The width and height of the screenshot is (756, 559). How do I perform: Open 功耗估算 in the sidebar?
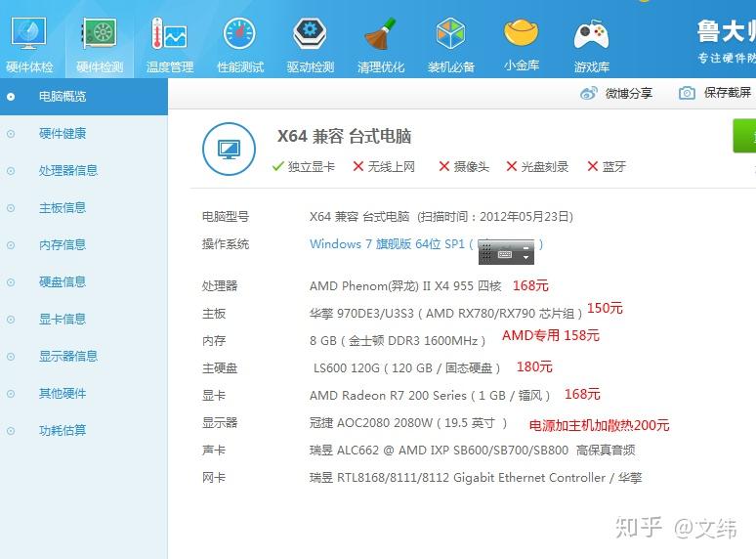(63, 430)
